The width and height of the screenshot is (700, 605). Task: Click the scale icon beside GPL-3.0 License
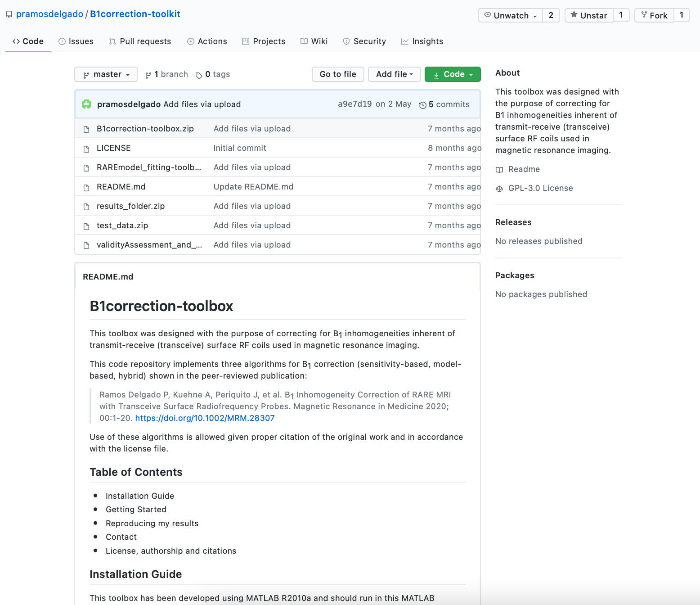coord(499,189)
